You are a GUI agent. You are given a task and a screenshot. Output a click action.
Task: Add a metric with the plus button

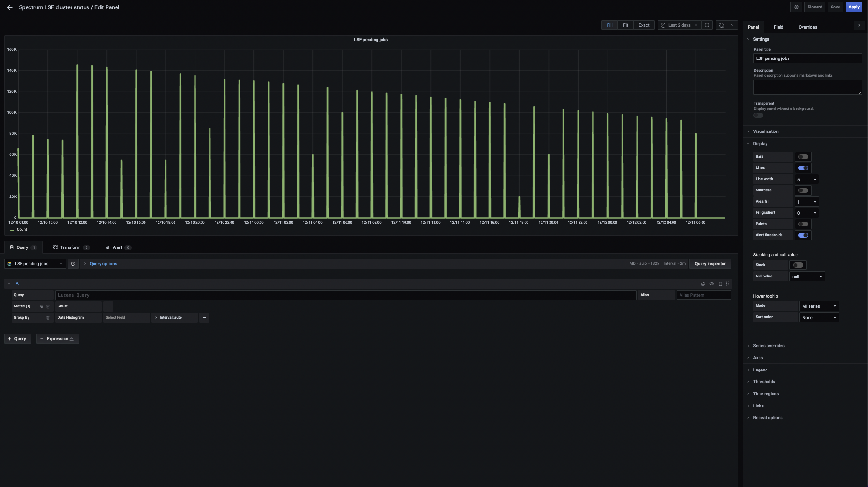108,306
